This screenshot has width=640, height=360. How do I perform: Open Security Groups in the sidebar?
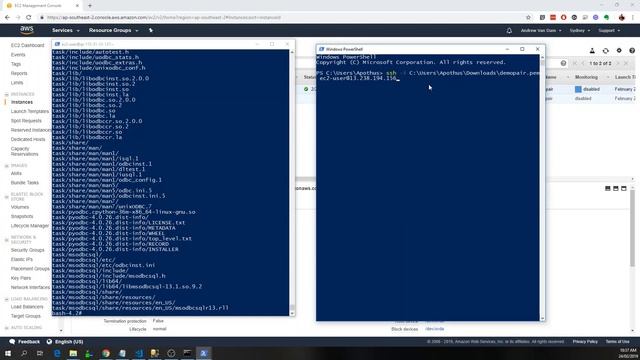27,250
